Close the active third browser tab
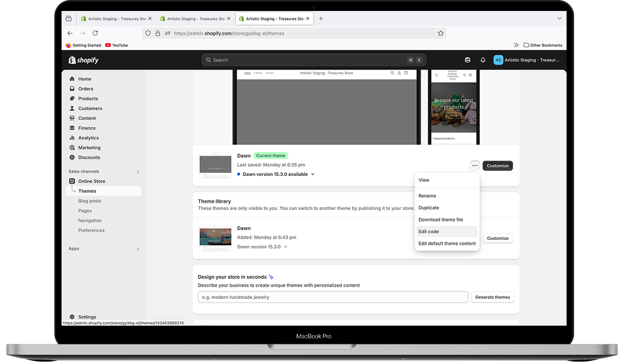The image size is (624, 364). tap(308, 18)
